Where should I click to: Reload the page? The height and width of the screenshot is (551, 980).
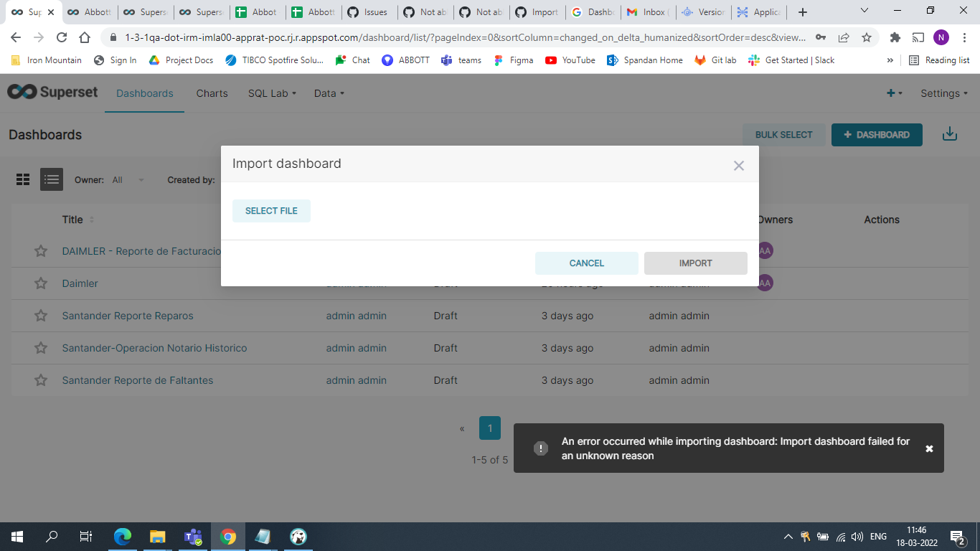coord(62,37)
